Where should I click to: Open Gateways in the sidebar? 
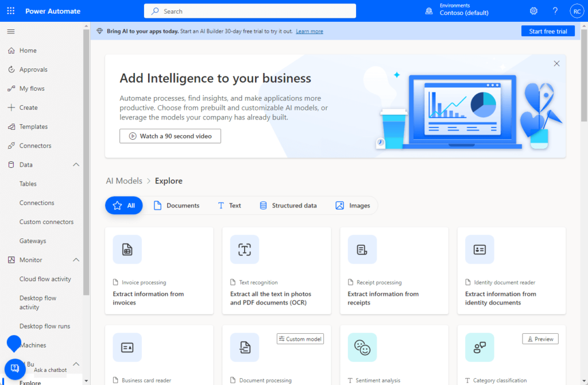(x=33, y=241)
